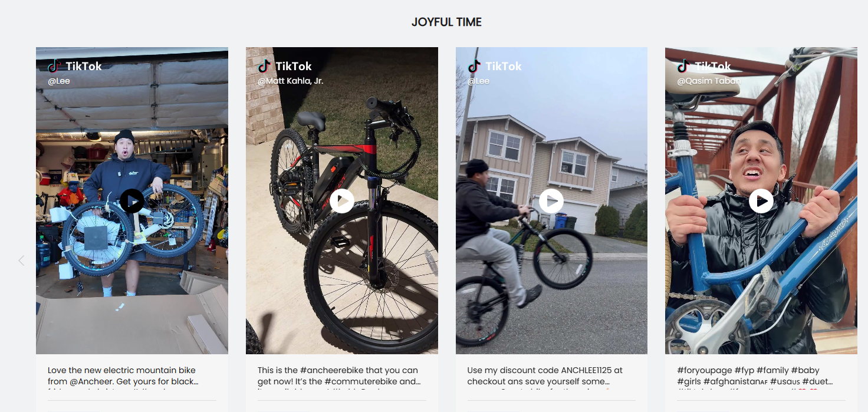This screenshot has width=868, height=412.
Task: Open thumbnail of man holding blue bike
Action: (761, 200)
